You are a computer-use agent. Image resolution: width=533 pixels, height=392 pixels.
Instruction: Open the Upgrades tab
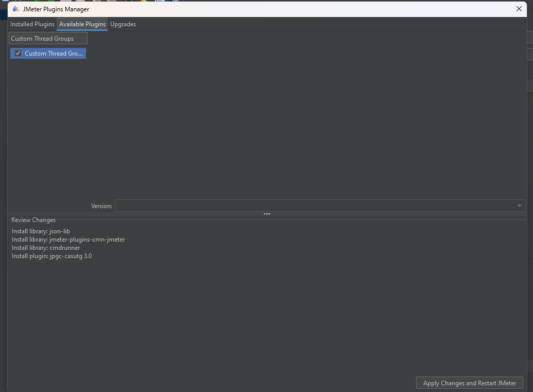(123, 24)
